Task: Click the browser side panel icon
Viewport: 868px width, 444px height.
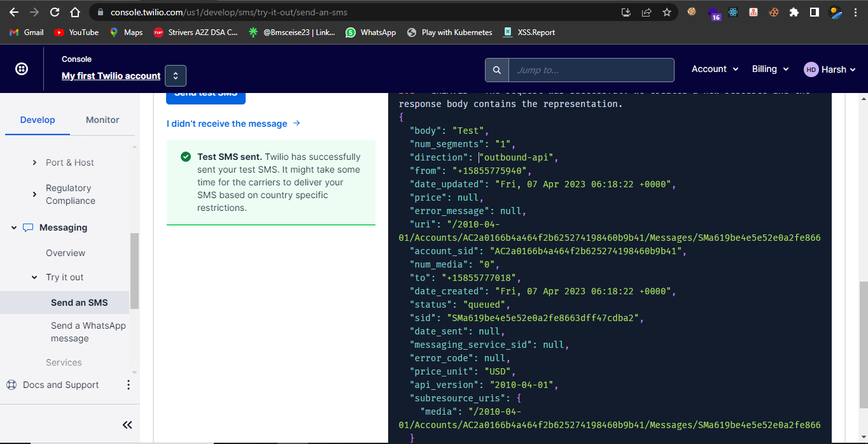Action: click(814, 12)
